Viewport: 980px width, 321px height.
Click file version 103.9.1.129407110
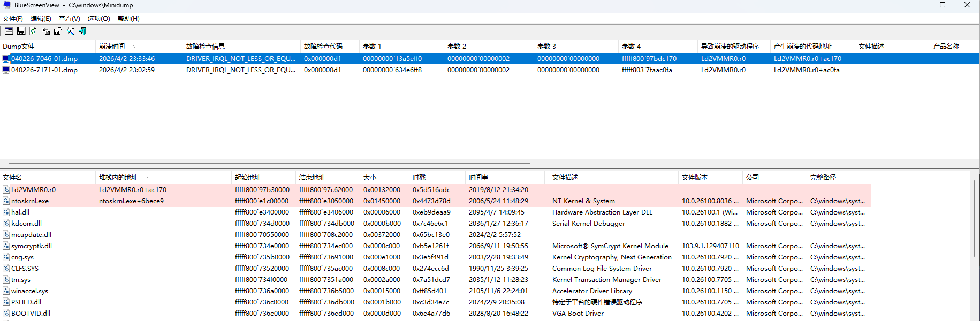click(710, 246)
